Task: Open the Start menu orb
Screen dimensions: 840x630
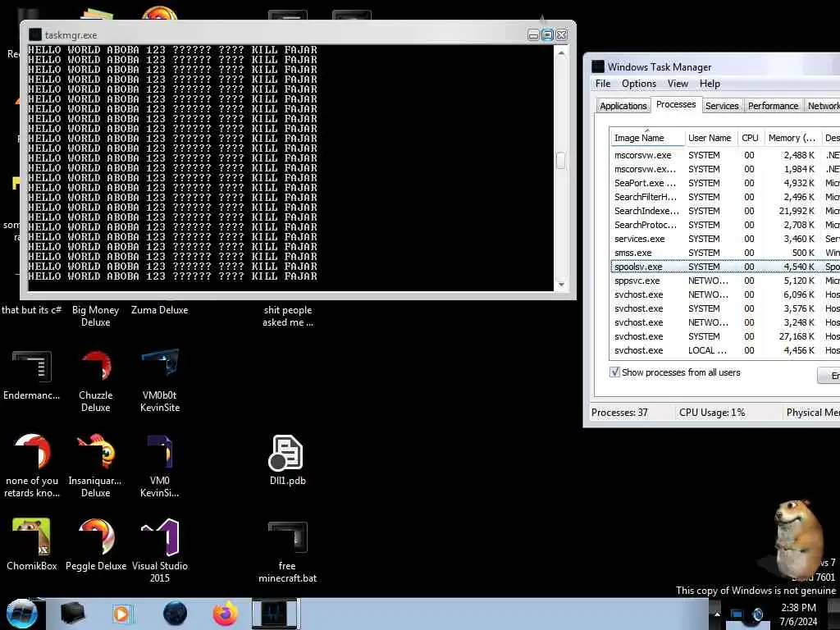Action: coord(22,614)
